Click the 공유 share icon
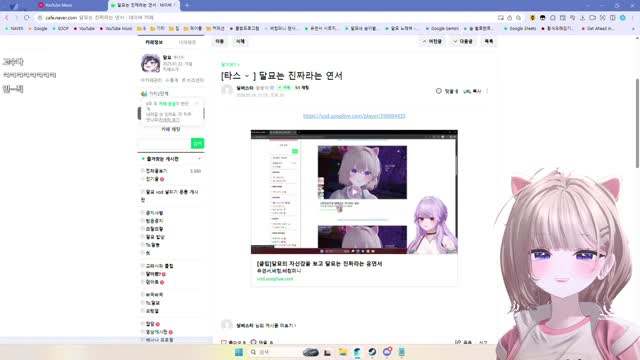 click(x=458, y=342)
